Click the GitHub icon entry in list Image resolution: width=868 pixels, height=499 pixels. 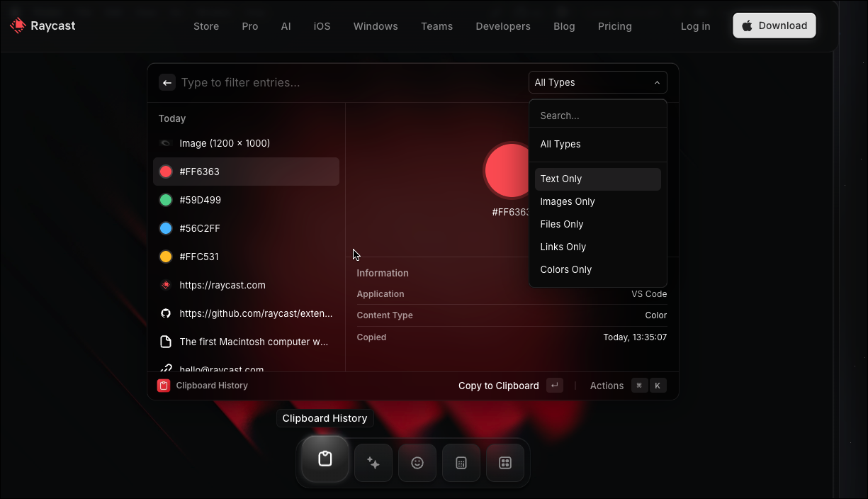[166, 313]
